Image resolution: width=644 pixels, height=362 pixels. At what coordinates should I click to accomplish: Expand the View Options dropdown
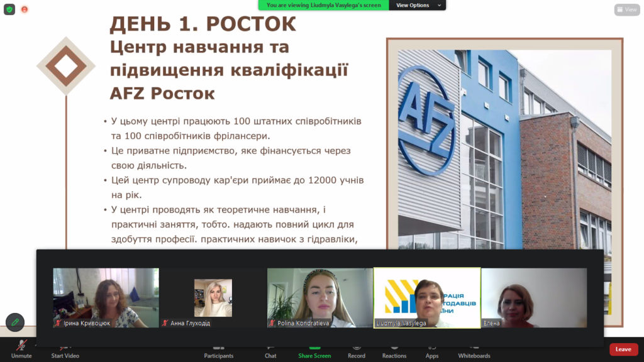417,5
